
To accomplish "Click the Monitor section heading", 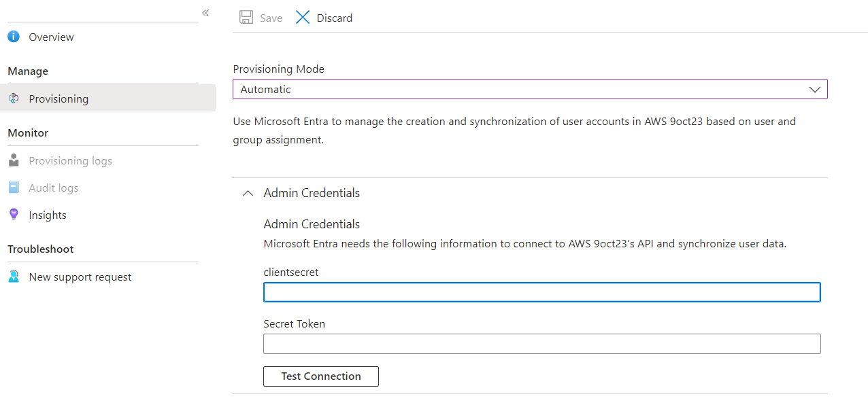I will coord(28,133).
